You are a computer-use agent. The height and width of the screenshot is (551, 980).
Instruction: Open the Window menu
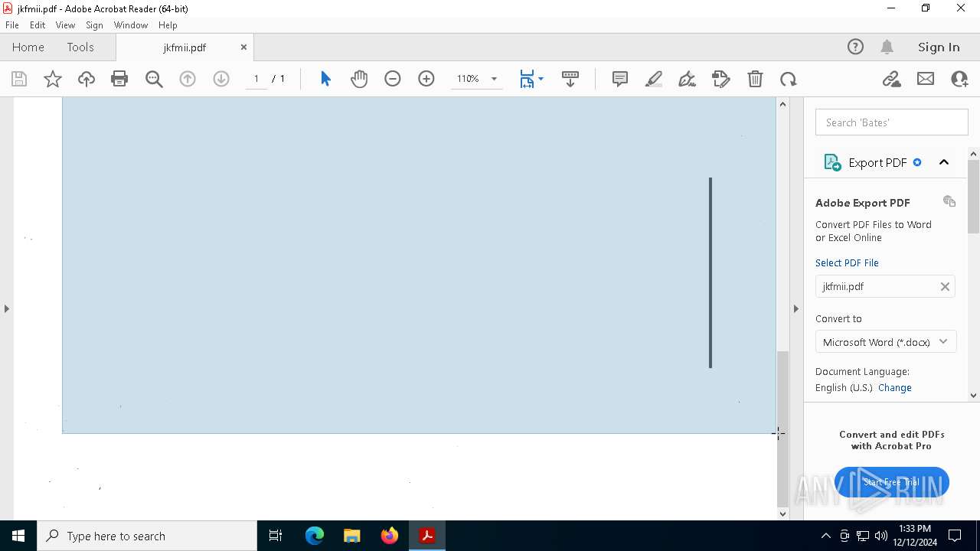point(131,25)
